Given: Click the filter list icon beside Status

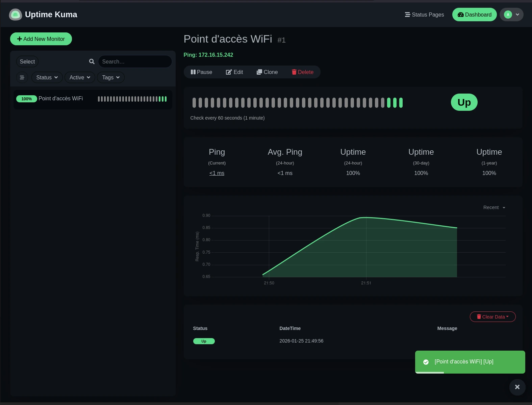Looking at the screenshot, I should [22, 77].
